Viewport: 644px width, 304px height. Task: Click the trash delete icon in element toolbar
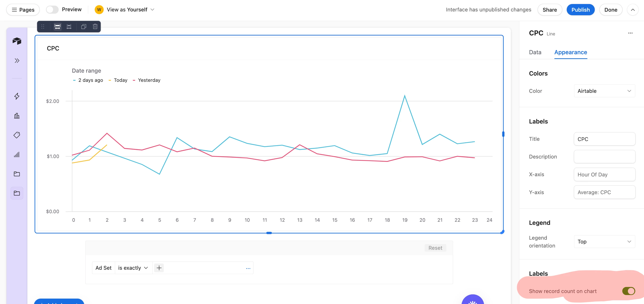[x=95, y=26]
